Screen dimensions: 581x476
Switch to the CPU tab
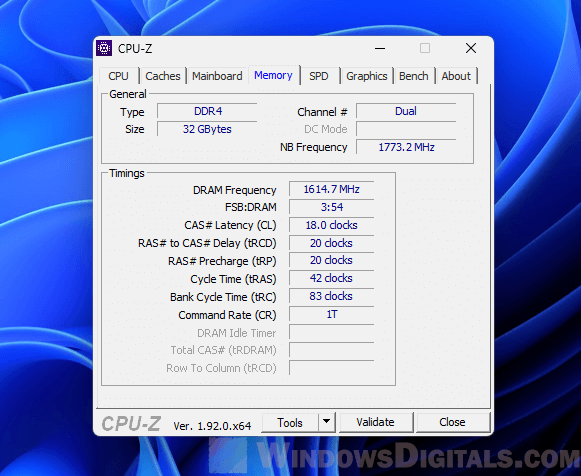[x=119, y=76]
